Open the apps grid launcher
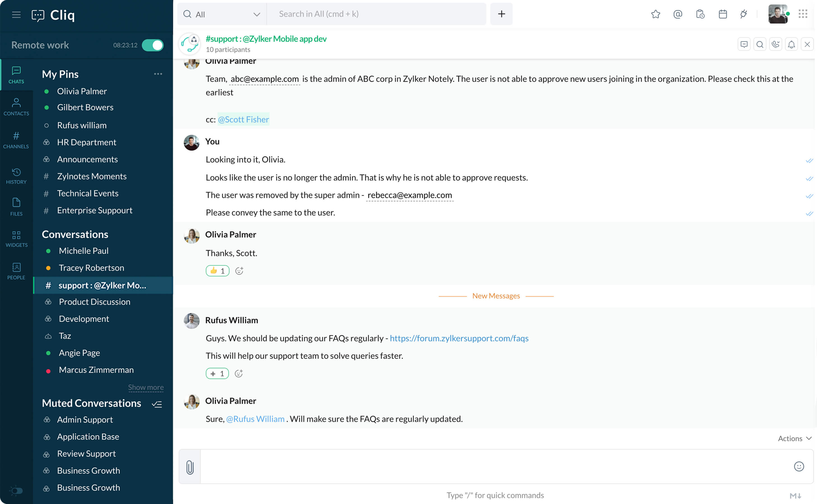 point(803,14)
